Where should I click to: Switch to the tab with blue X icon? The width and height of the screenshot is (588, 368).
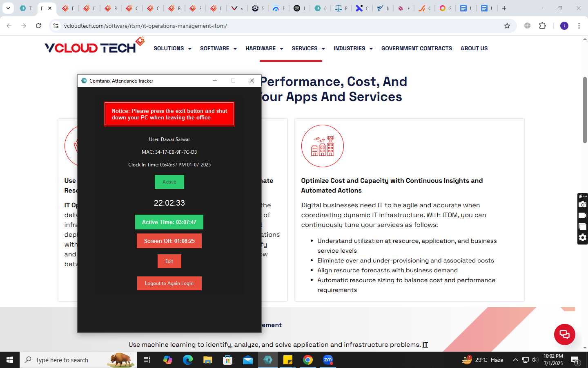[362, 8]
